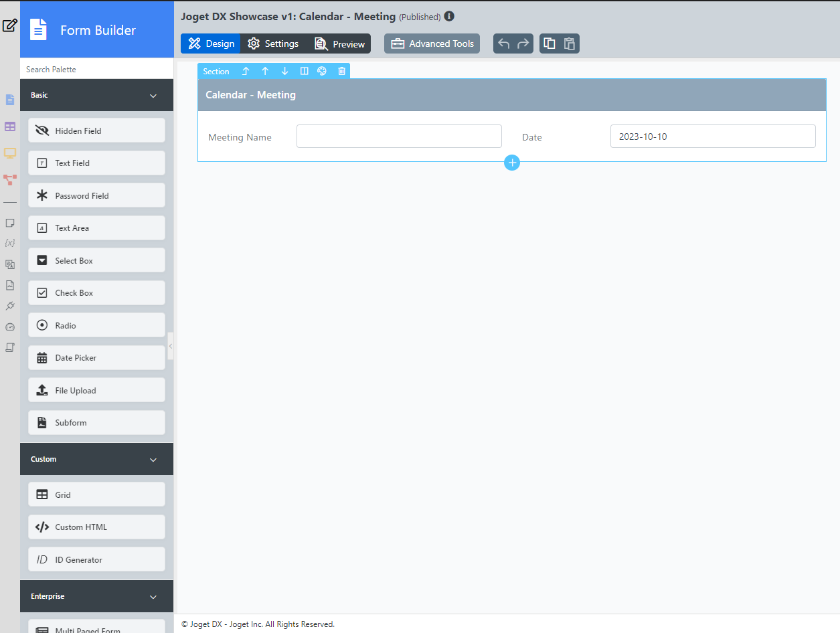The width and height of the screenshot is (840, 633).
Task: Select parent of Section with bent arrow
Action: point(246,71)
